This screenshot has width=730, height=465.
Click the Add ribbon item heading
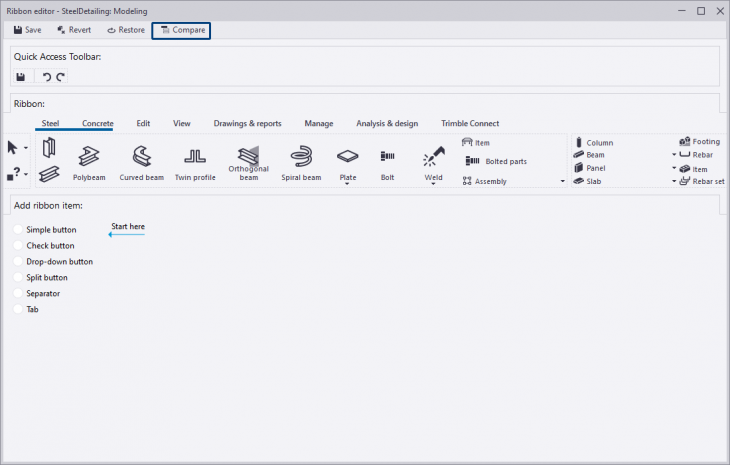point(48,206)
